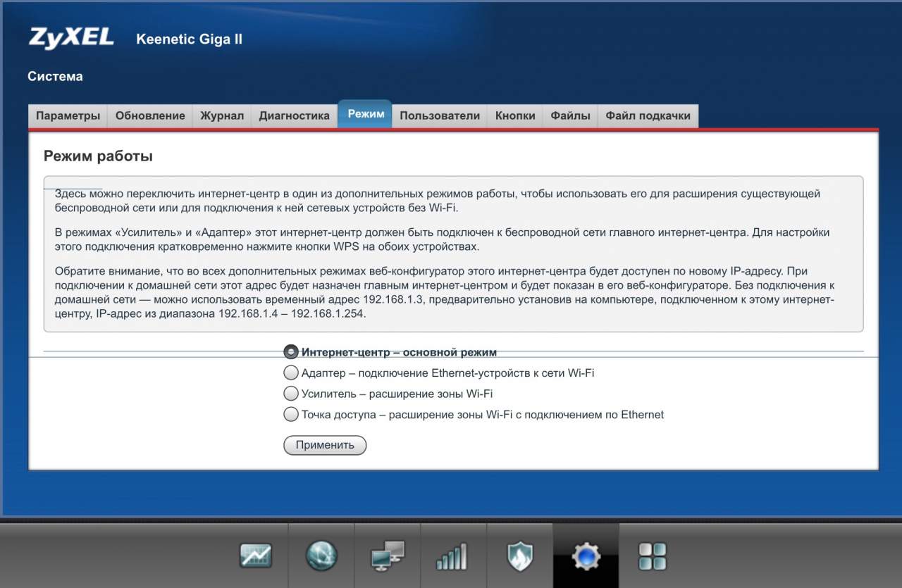Open the system monitor chart icon
902x588 pixels.
tap(255, 556)
